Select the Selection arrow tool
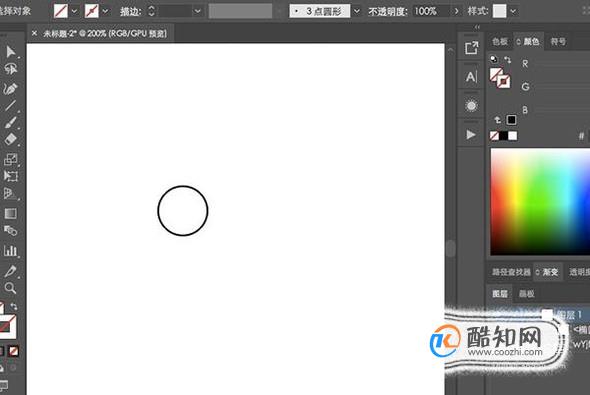The width and height of the screenshot is (590, 395). coord(11,52)
